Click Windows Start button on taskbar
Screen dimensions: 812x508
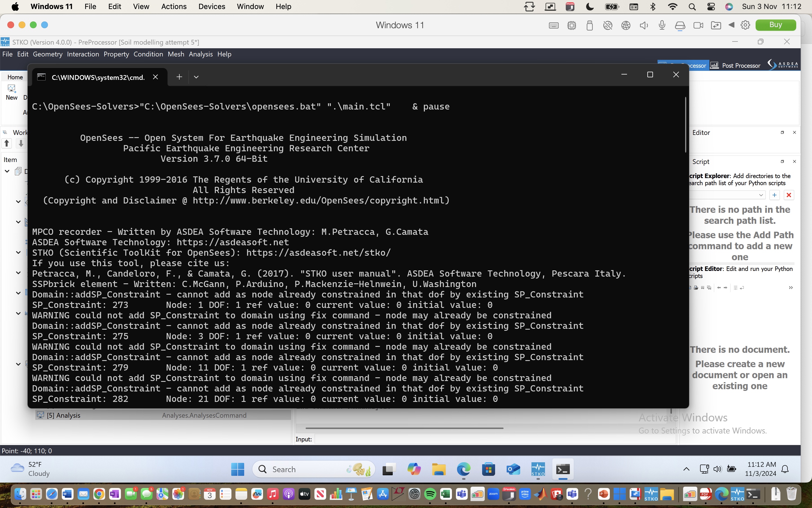pyautogui.click(x=238, y=469)
